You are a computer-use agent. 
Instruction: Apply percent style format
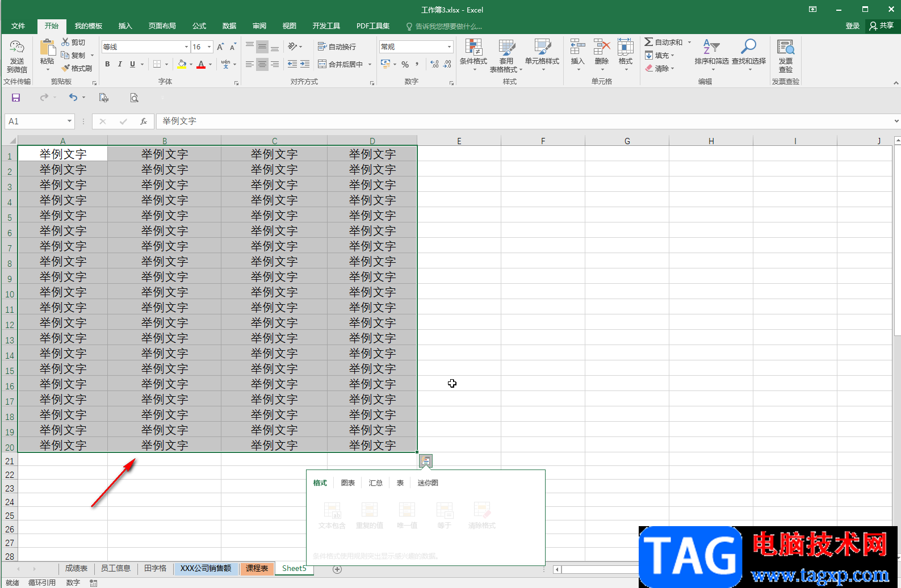tap(405, 64)
